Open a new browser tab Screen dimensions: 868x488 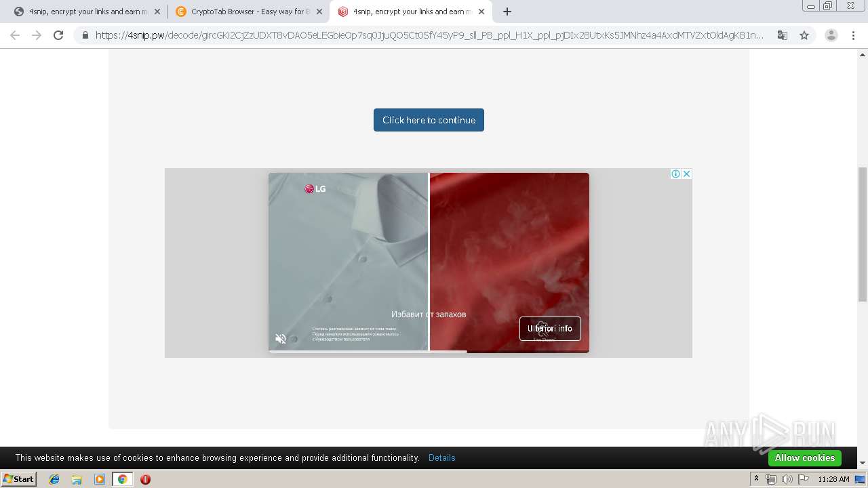[507, 12]
